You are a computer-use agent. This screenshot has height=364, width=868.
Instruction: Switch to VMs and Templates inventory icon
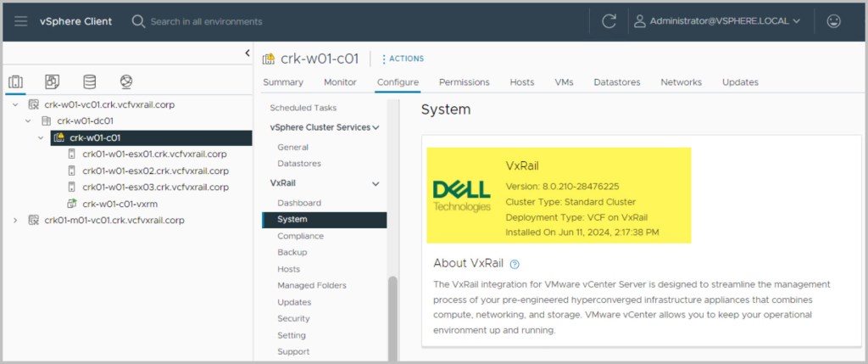tap(53, 82)
